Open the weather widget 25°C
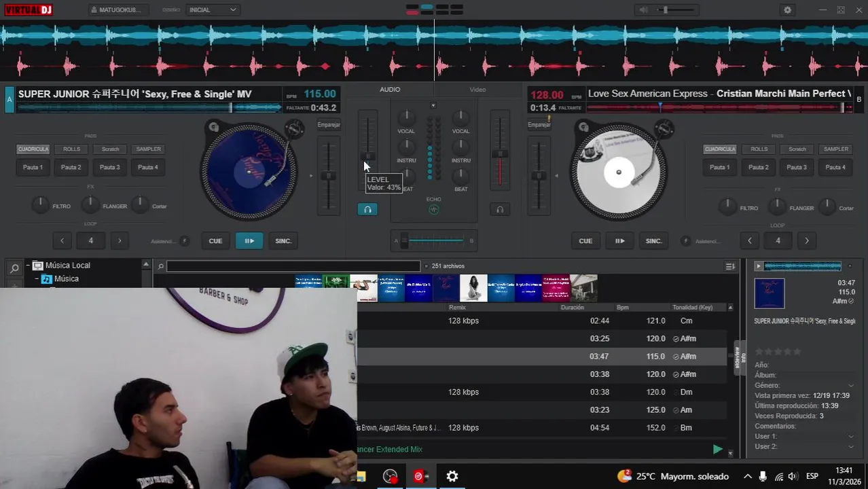 (672, 476)
